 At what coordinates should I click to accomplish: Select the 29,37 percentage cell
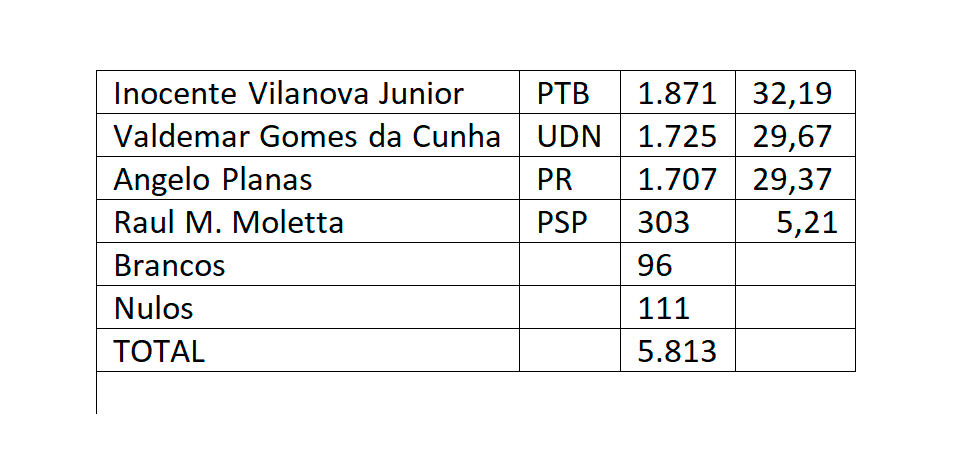(x=795, y=178)
